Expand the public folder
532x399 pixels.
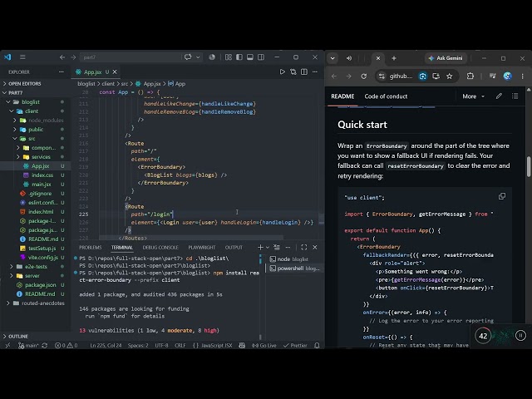tap(36, 130)
